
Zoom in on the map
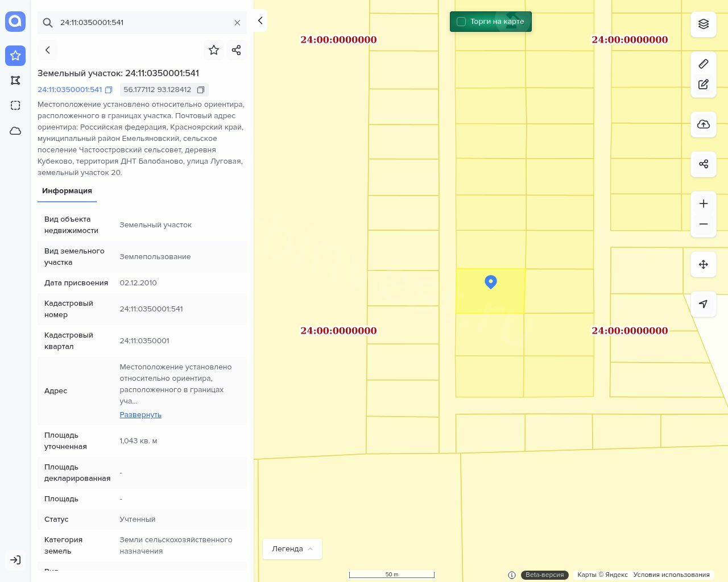(x=704, y=203)
